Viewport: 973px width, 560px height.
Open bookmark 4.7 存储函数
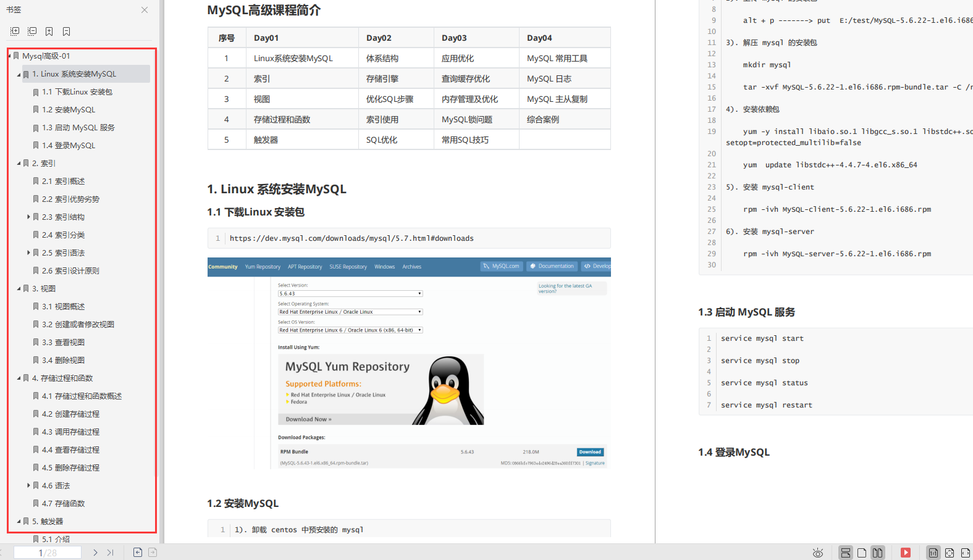coord(64,504)
